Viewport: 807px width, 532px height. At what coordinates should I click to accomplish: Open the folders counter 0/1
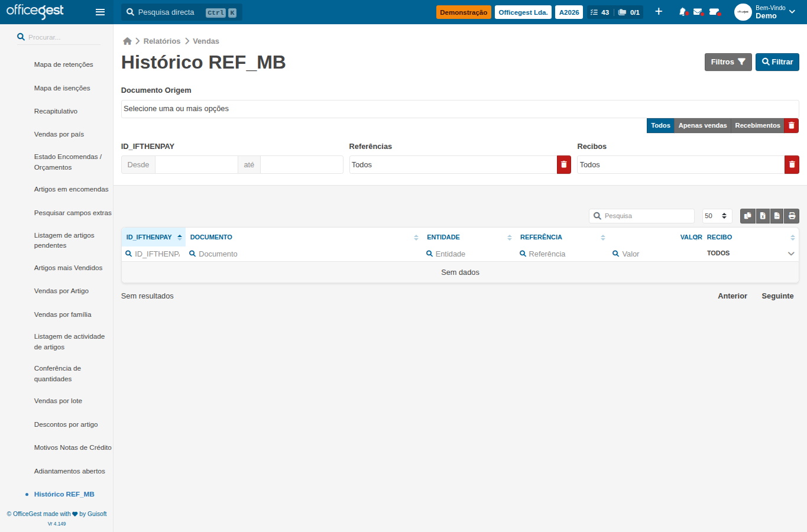[x=629, y=12]
